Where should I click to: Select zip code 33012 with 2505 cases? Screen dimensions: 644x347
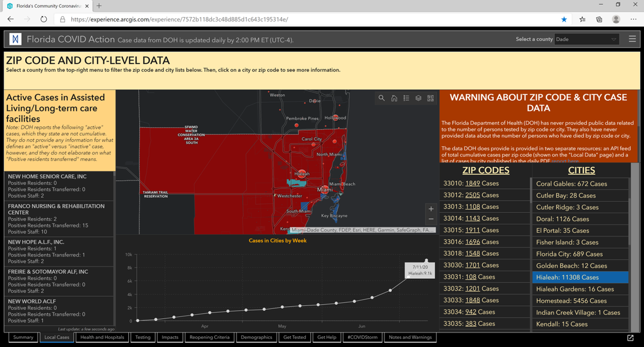click(x=485, y=195)
